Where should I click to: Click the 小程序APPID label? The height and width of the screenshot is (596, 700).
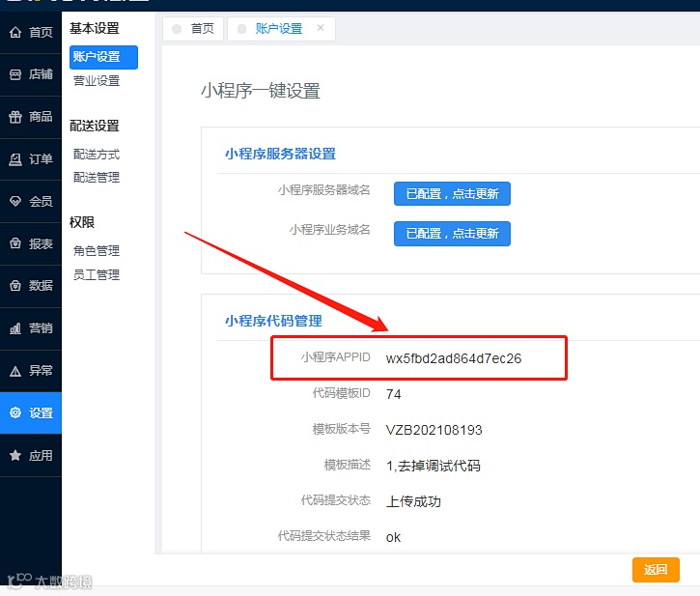(x=336, y=357)
